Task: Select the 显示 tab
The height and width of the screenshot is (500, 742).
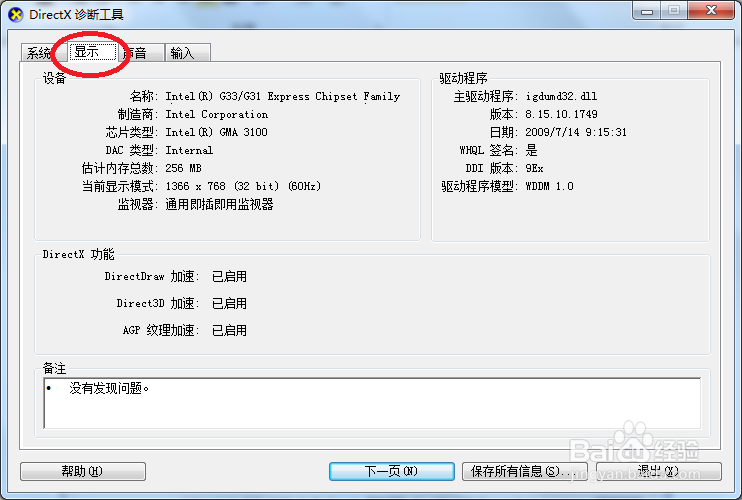Action: (93, 51)
